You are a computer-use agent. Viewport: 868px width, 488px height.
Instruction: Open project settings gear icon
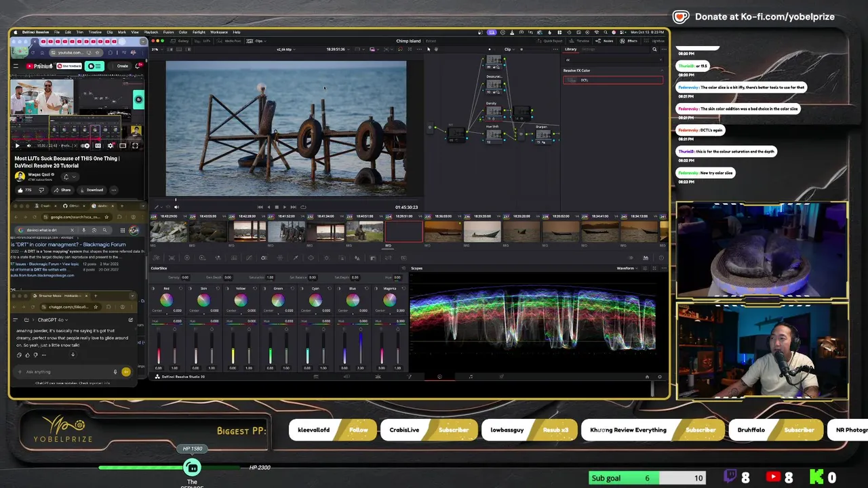[660, 377]
